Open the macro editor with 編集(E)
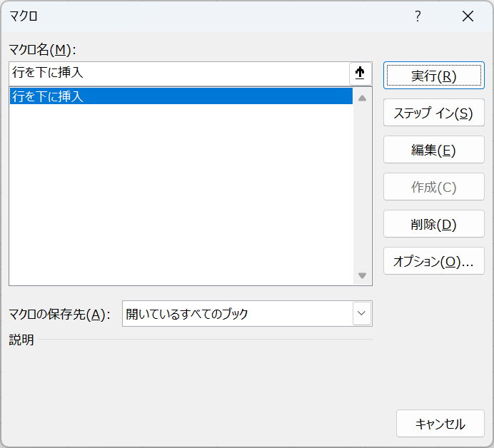494x448 pixels. (433, 150)
